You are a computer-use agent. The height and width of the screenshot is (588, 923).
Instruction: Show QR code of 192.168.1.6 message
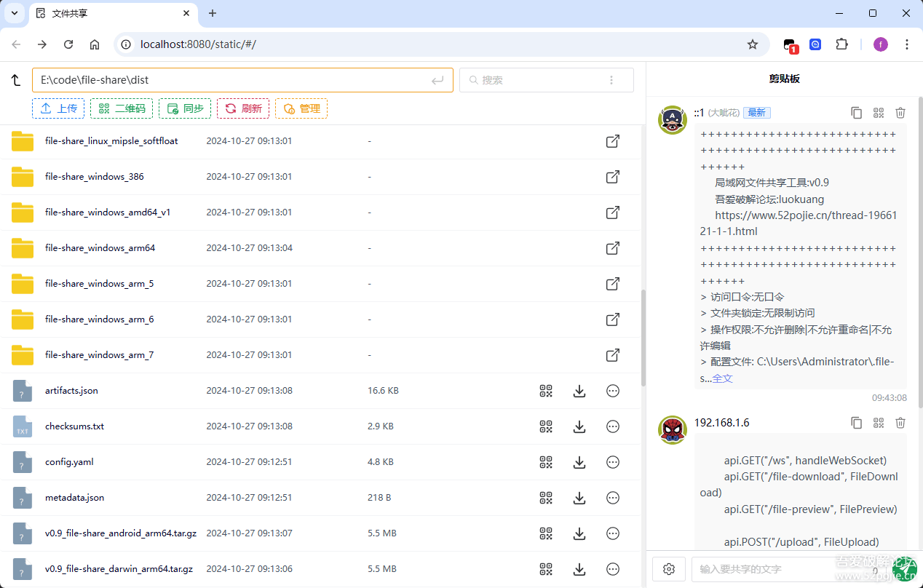click(x=879, y=423)
